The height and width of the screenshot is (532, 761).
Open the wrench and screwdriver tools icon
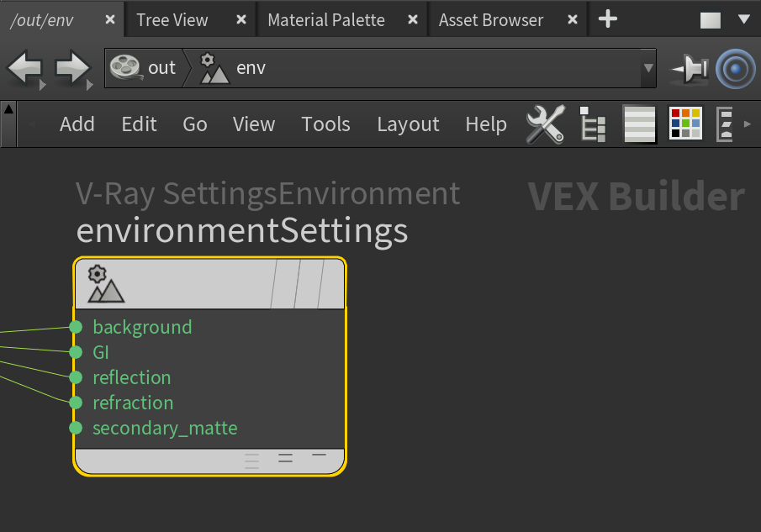click(546, 124)
